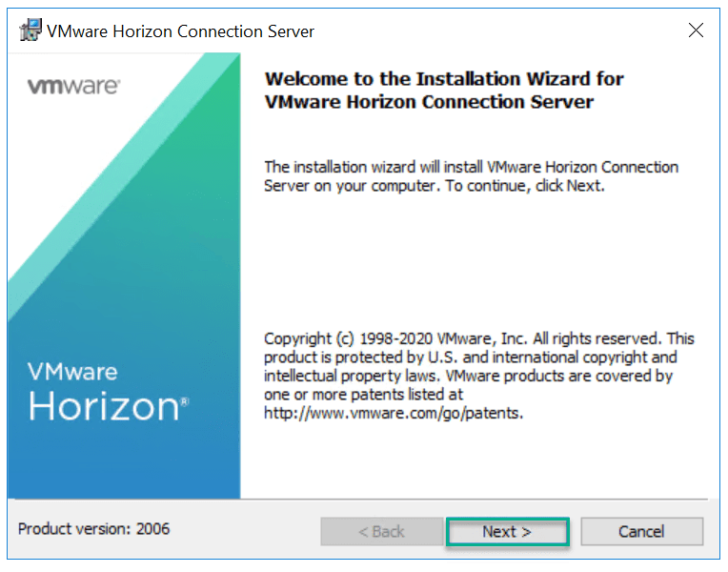Click the small VMware text above Horizon
Screen dimensions: 728x572
[72, 371]
